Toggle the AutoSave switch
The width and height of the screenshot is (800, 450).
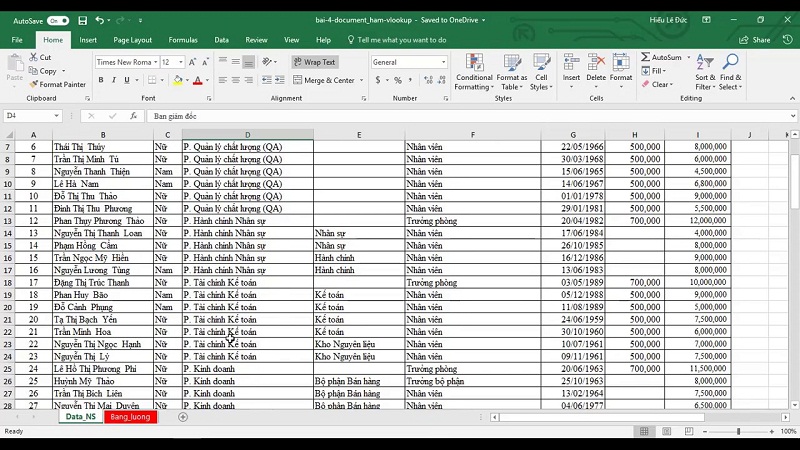tap(58, 20)
